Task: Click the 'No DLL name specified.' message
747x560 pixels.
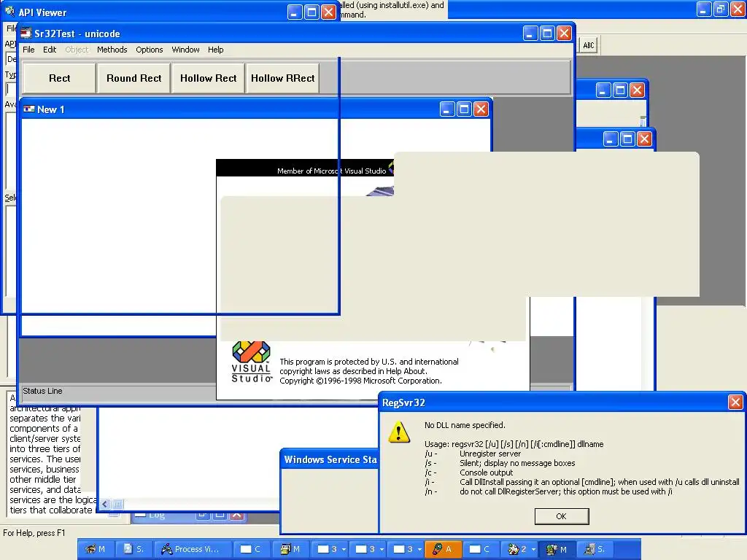Action: tap(465, 425)
